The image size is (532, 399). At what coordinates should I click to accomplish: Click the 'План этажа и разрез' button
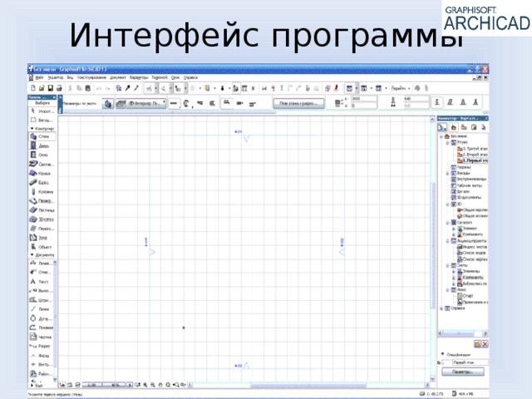[x=298, y=103]
